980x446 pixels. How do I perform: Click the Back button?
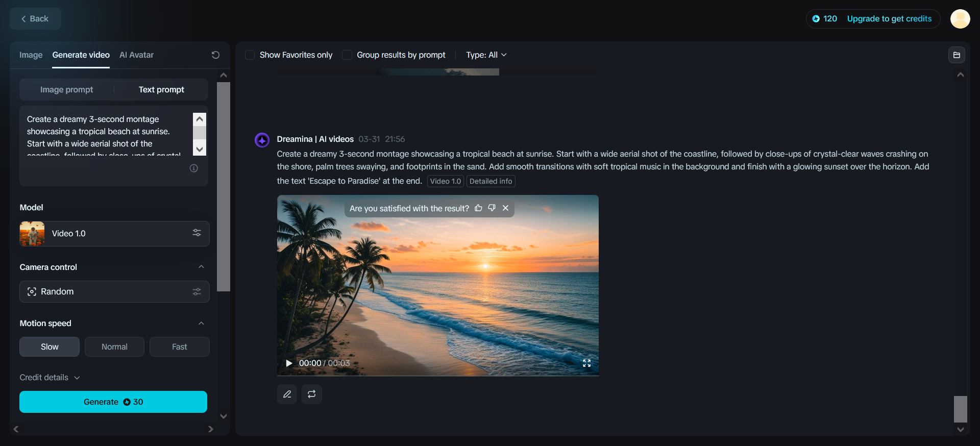35,18
